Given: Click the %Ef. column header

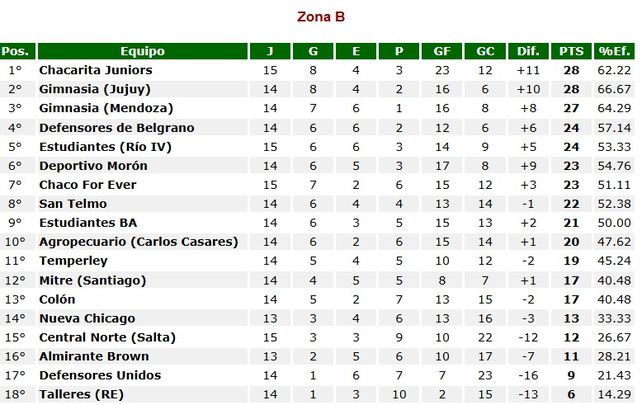Looking at the screenshot, I should [x=611, y=51].
